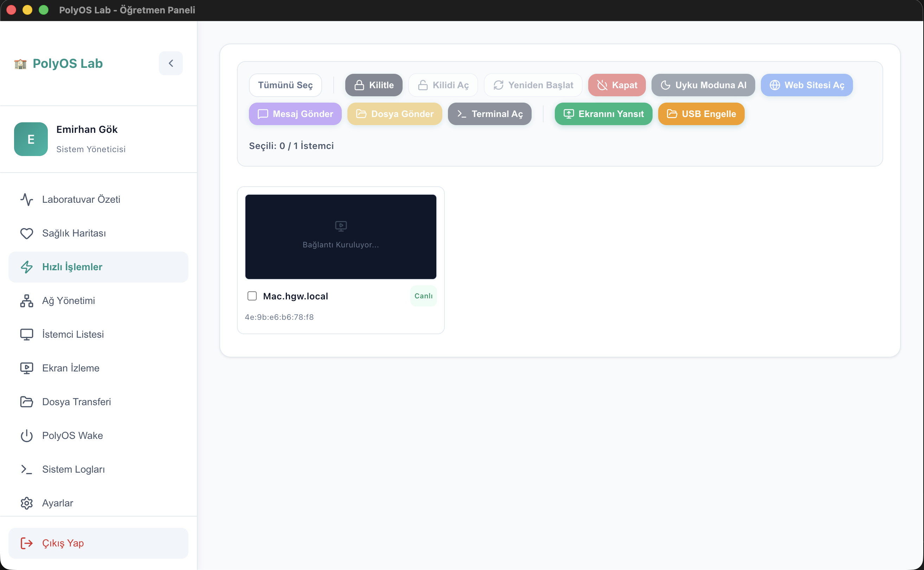The image size is (924, 570).
Task: Tick the Mac.hgw.local client checkbox
Action: coord(252,296)
